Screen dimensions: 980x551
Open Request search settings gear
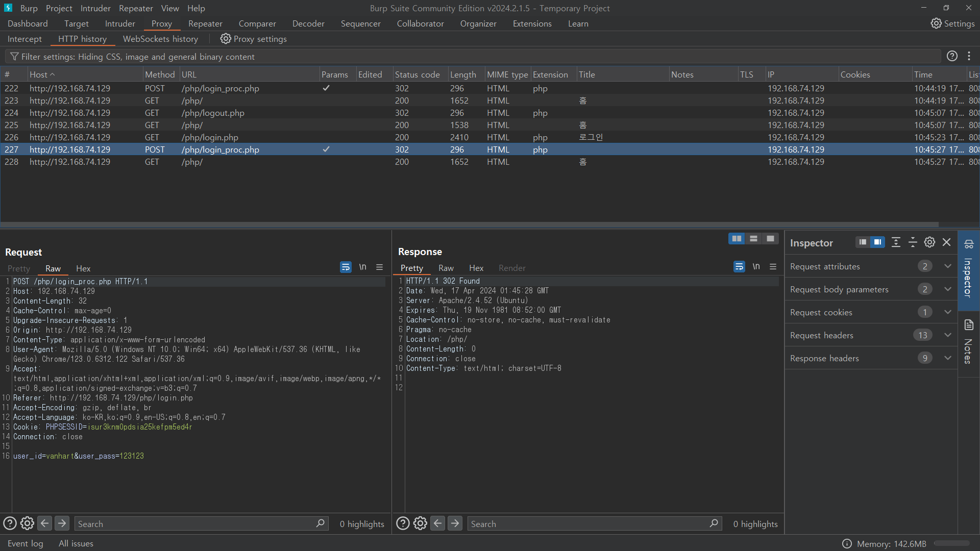click(27, 523)
